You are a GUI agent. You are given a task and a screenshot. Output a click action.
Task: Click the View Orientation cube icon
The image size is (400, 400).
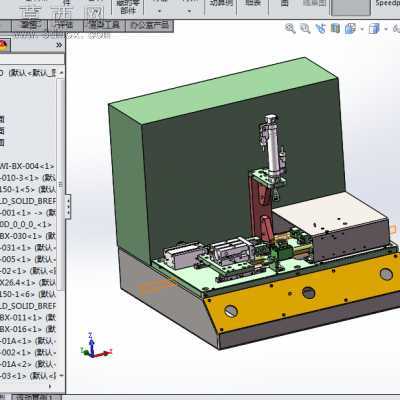(350, 29)
